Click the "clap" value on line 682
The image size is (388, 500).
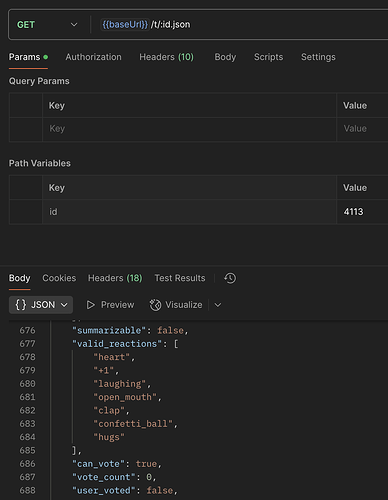click(x=109, y=411)
